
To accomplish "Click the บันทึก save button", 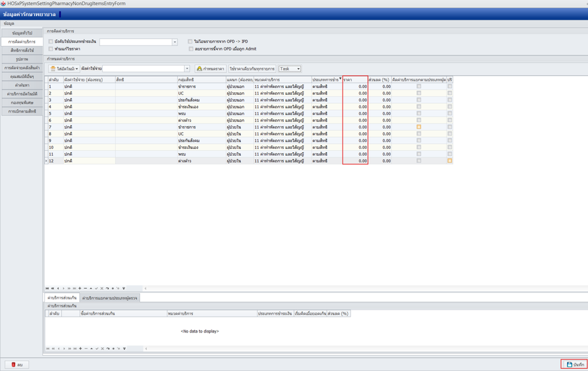I will [574, 364].
